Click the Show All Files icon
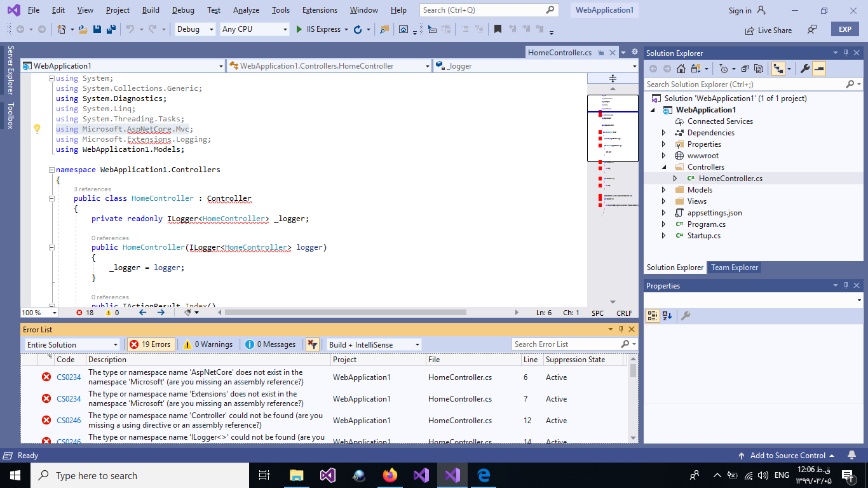Viewport: 868px width, 488px height. coord(759,69)
